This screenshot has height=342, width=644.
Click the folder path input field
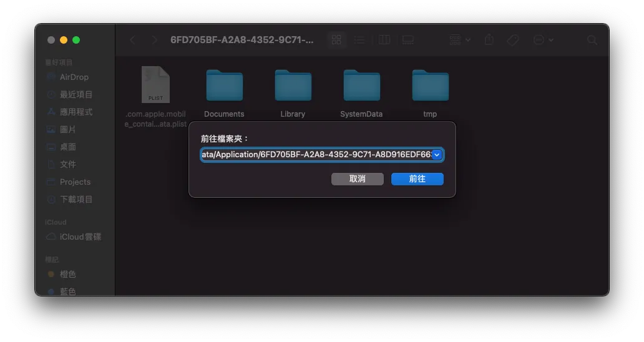pyautogui.click(x=316, y=155)
